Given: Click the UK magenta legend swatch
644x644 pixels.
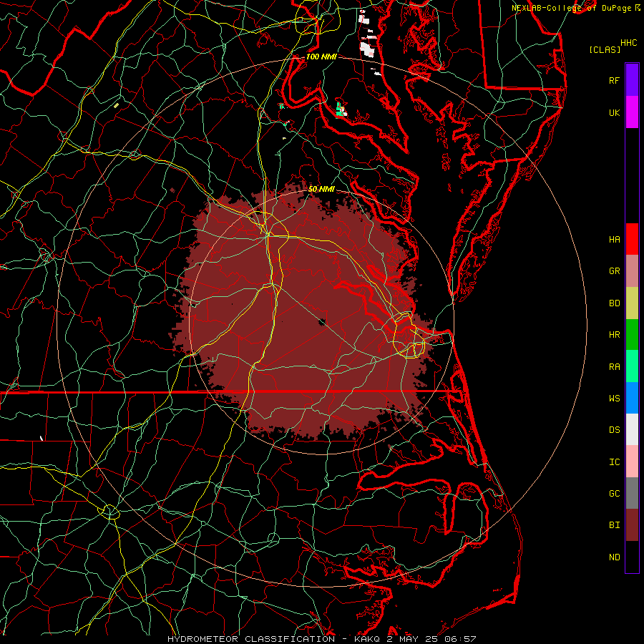Looking at the screenshot, I should (x=632, y=112).
